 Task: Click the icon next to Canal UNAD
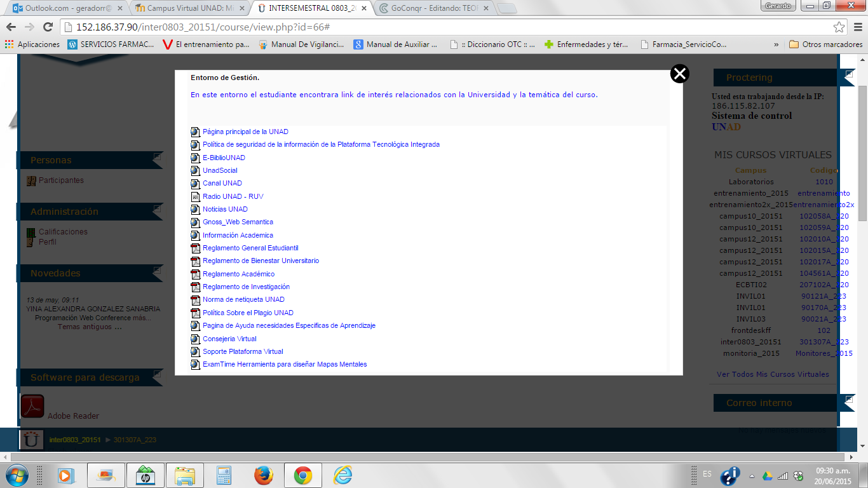coord(196,184)
